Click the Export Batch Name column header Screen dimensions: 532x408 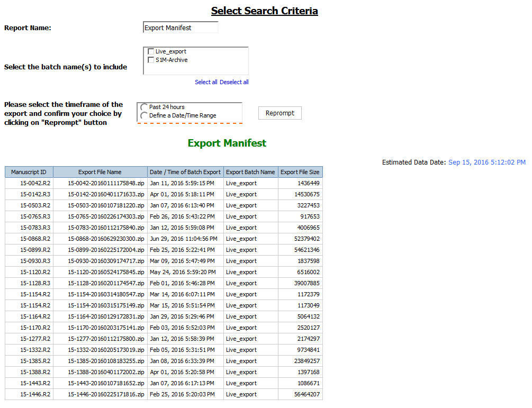251,172
